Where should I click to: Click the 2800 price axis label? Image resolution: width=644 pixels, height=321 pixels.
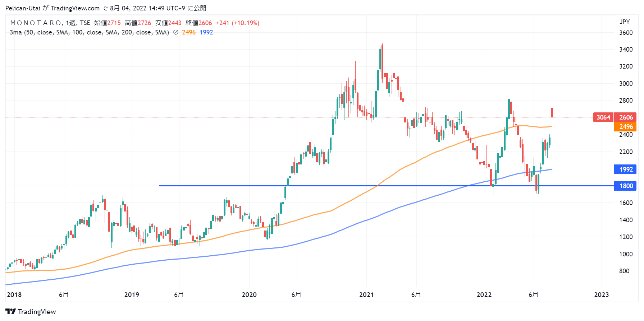pyautogui.click(x=626, y=101)
